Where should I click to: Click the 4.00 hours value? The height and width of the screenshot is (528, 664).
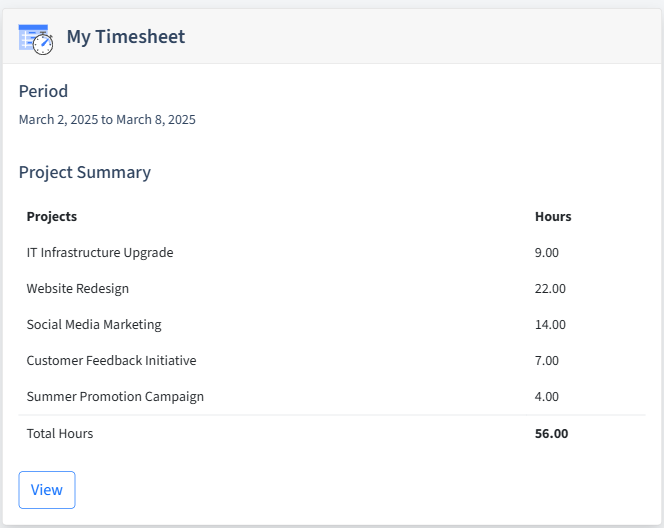pos(547,396)
